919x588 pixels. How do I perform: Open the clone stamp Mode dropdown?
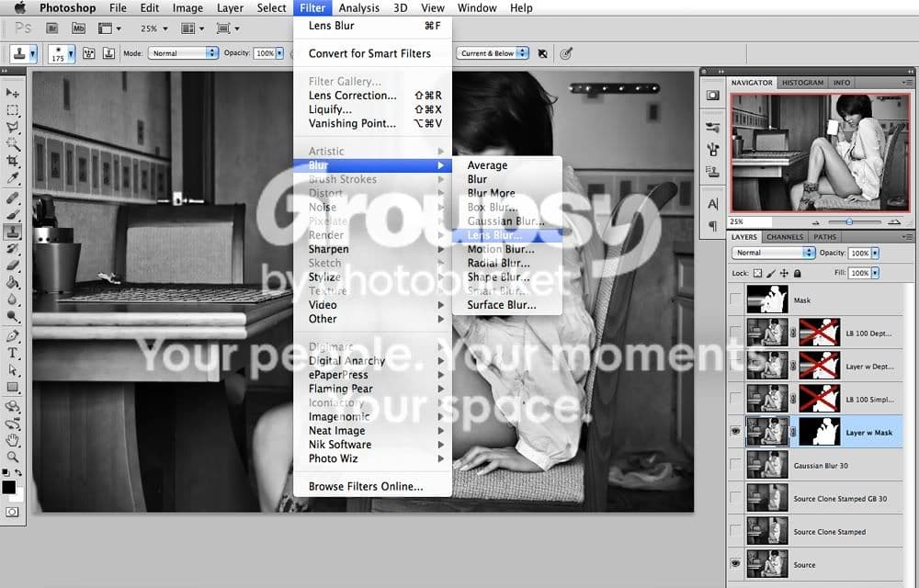(x=183, y=52)
